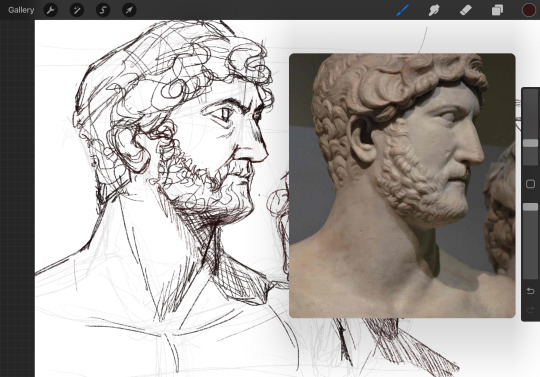This screenshot has height=377, width=540.
Task: Select the Eraser tool
Action: (x=466, y=10)
